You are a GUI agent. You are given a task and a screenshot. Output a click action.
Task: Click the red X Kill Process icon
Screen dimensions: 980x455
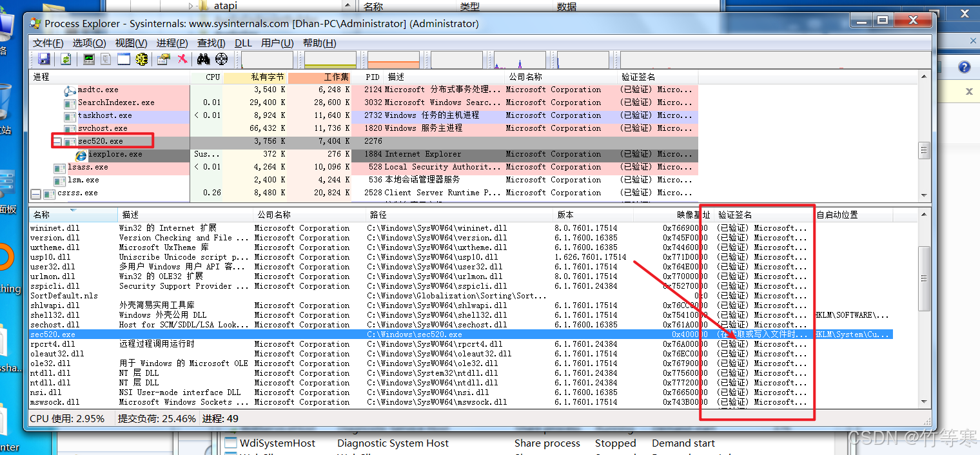(182, 59)
